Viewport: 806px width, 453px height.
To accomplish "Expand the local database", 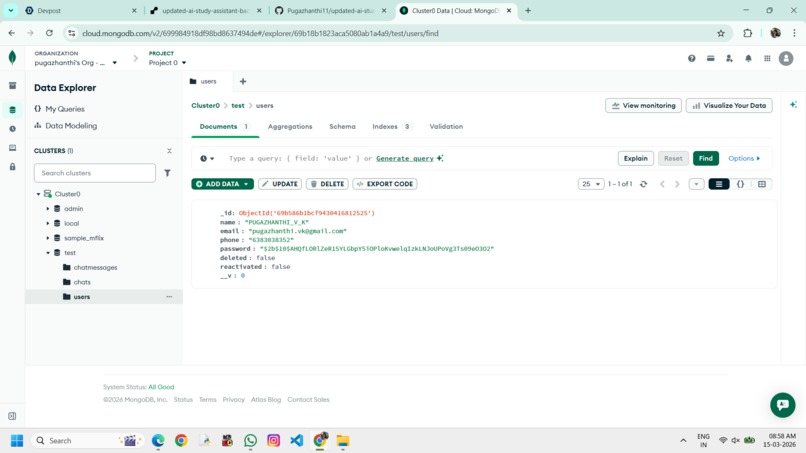I will pyautogui.click(x=48, y=224).
